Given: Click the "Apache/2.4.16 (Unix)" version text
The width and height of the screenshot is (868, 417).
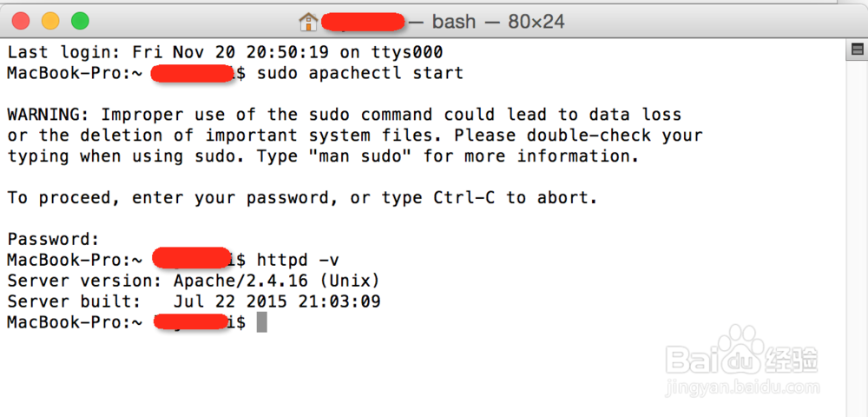Looking at the screenshot, I should [x=277, y=281].
